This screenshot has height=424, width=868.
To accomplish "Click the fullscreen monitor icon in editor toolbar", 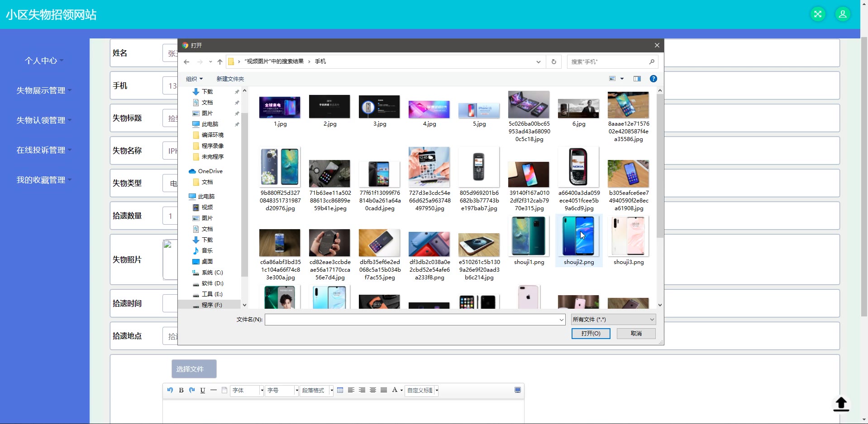I will tap(518, 390).
